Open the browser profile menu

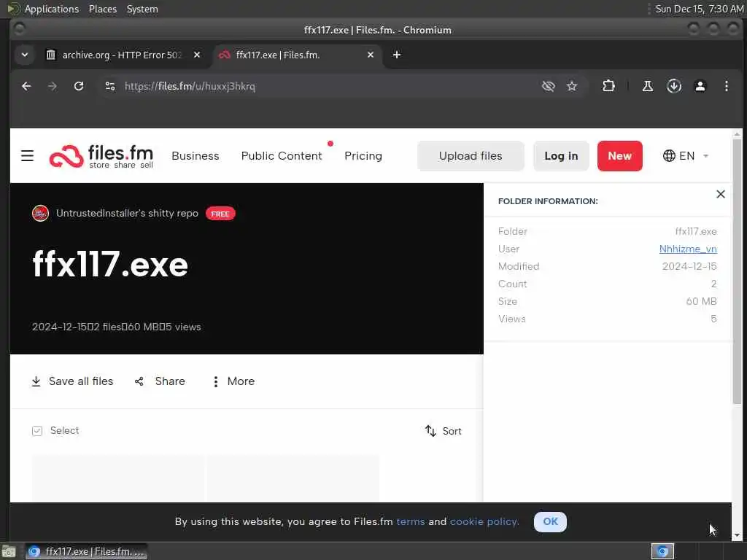[x=700, y=86]
